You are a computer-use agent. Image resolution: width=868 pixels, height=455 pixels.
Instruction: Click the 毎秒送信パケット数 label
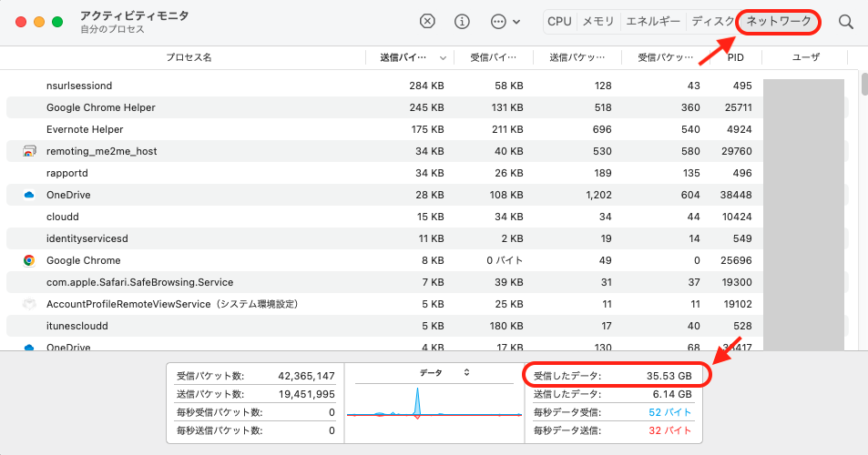(x=220, y=430)
